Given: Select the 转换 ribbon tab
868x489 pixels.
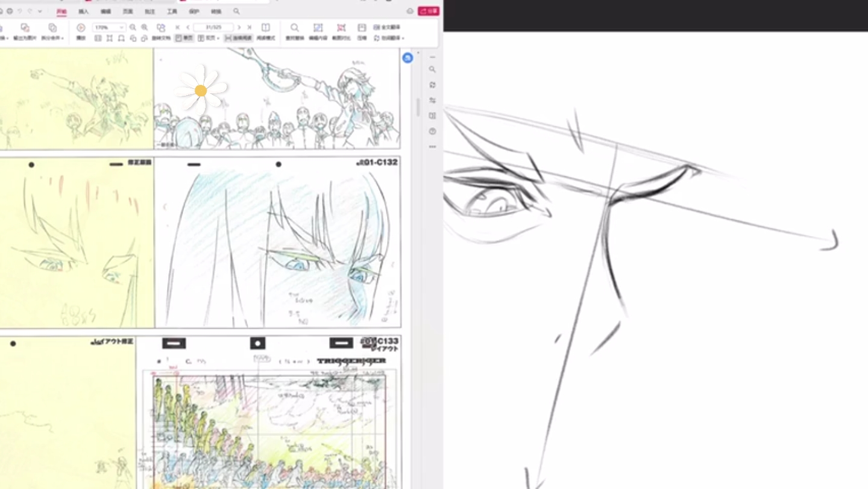Looking at the screenshot, I should pos(216,11).
